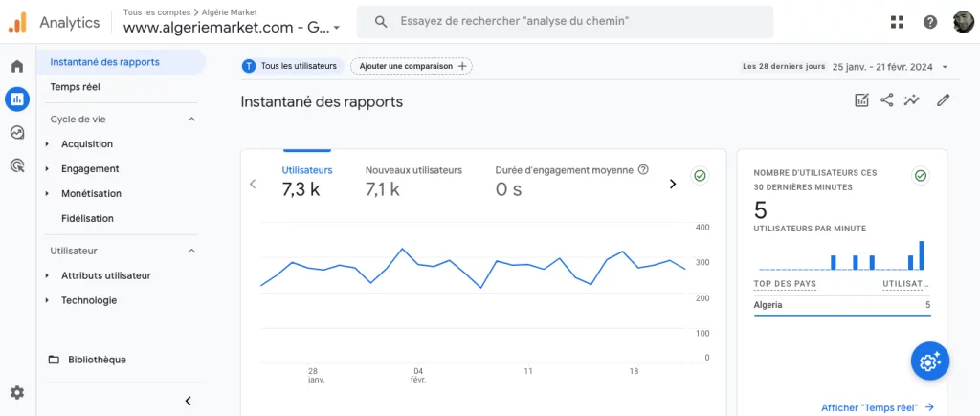Click the search magnifier icon
Viewport: 980px width, 416px height.
(381, 22)
